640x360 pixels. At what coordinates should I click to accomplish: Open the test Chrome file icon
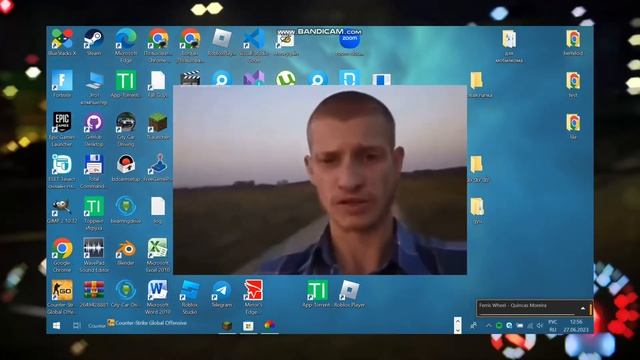pos(573,84)
